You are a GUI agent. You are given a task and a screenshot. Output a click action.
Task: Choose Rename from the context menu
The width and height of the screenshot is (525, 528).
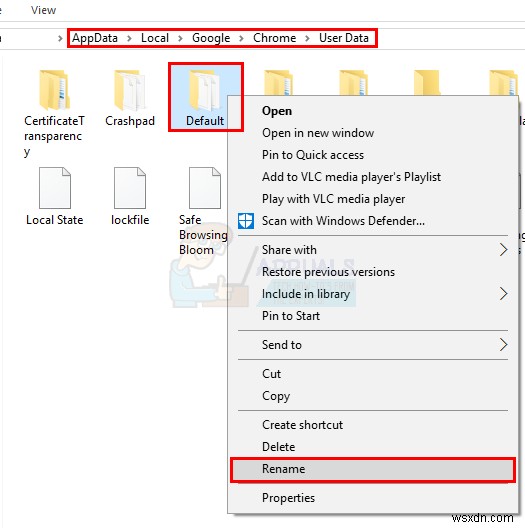point(373,469)
